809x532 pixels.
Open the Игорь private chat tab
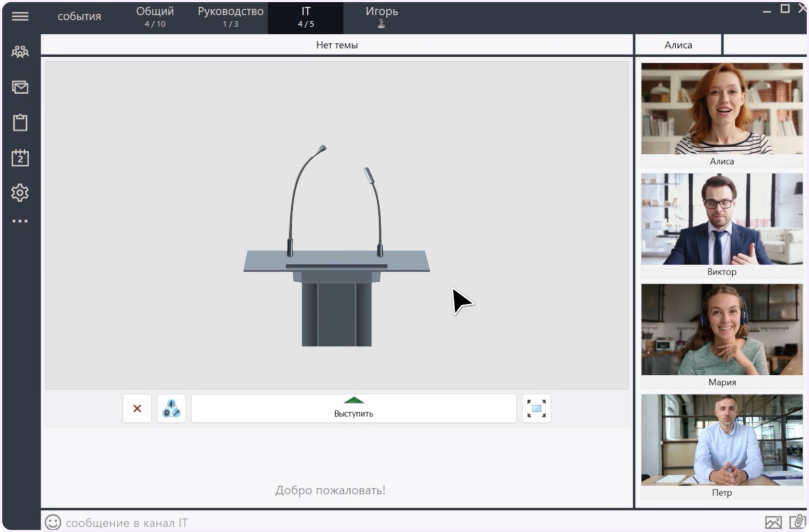click(x=382, y=17)
